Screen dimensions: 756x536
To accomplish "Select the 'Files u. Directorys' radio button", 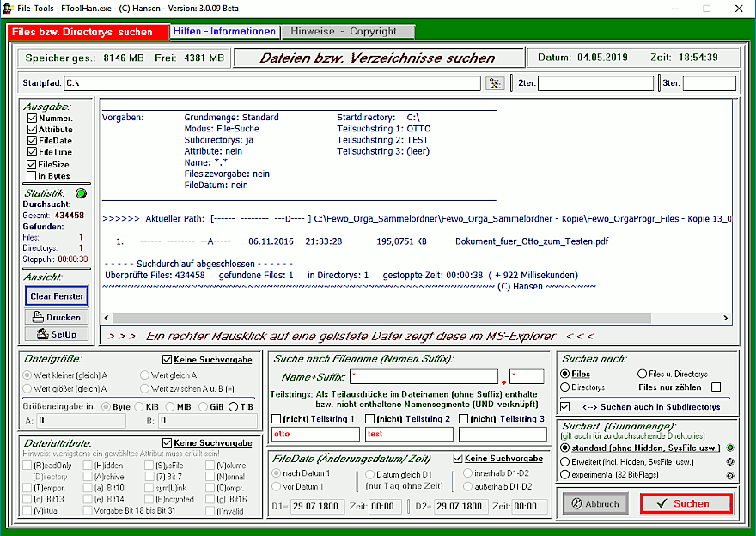I will (642, 375).
